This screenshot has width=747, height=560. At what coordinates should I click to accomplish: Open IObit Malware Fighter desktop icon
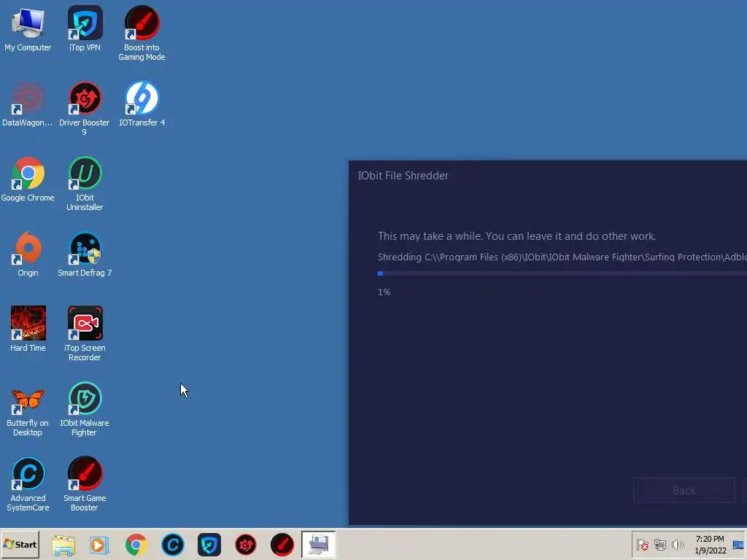tap(85, 410)
